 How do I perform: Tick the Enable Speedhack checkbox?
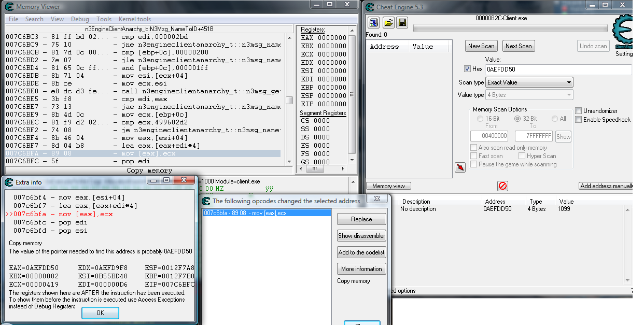click(x=579, y=120)
